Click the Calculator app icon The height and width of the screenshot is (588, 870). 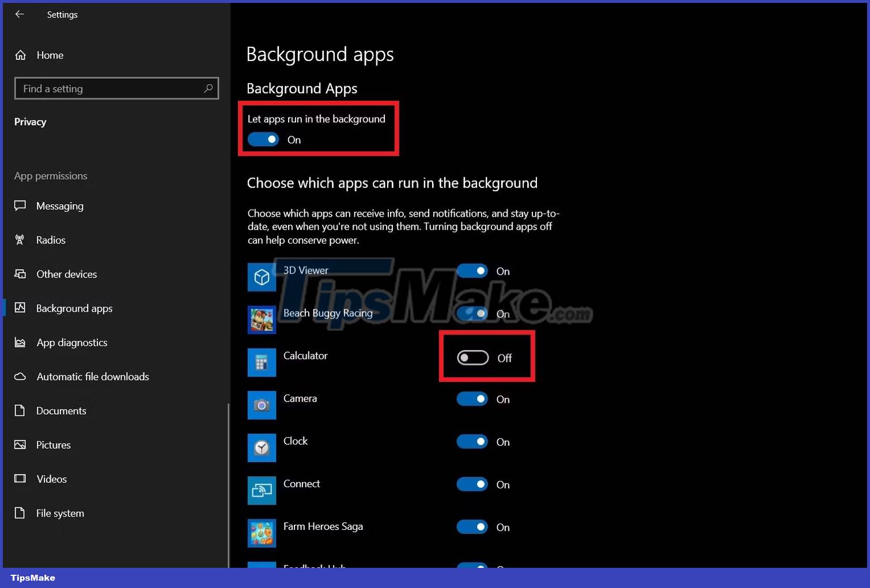pos(262,362)
